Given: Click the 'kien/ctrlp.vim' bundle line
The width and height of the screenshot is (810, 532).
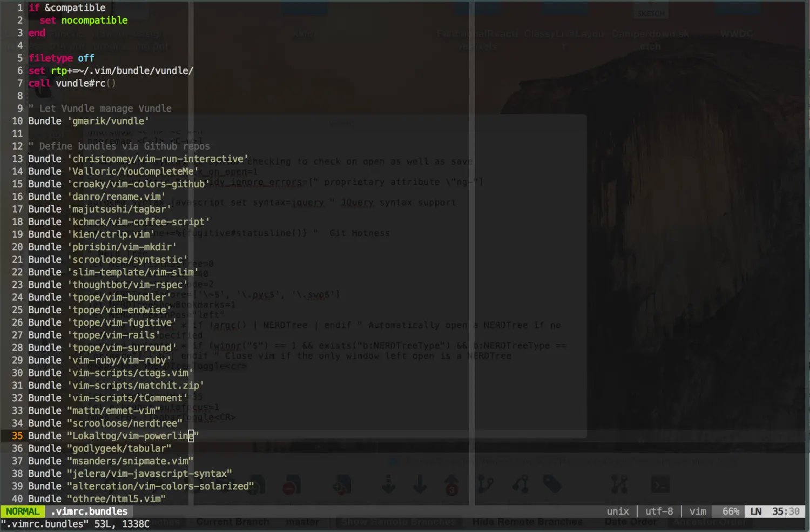Looking at the screenshot, I should click(91, 234).
